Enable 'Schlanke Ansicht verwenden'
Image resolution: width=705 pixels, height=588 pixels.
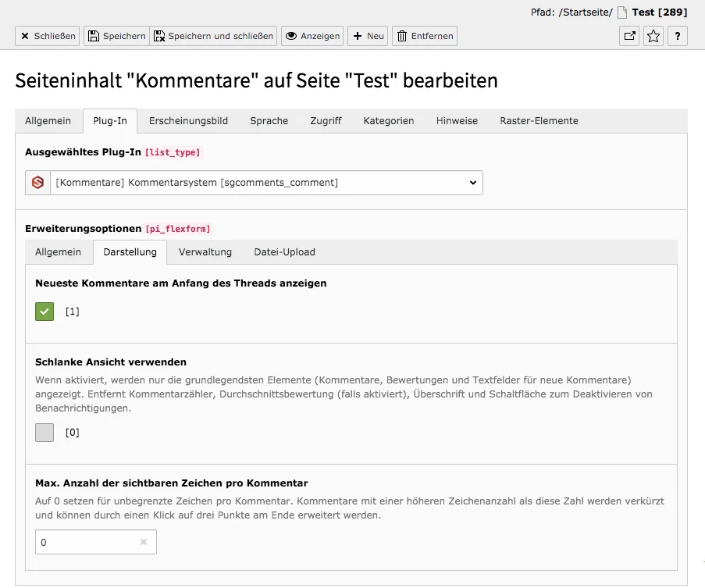(x=45, y=432)
